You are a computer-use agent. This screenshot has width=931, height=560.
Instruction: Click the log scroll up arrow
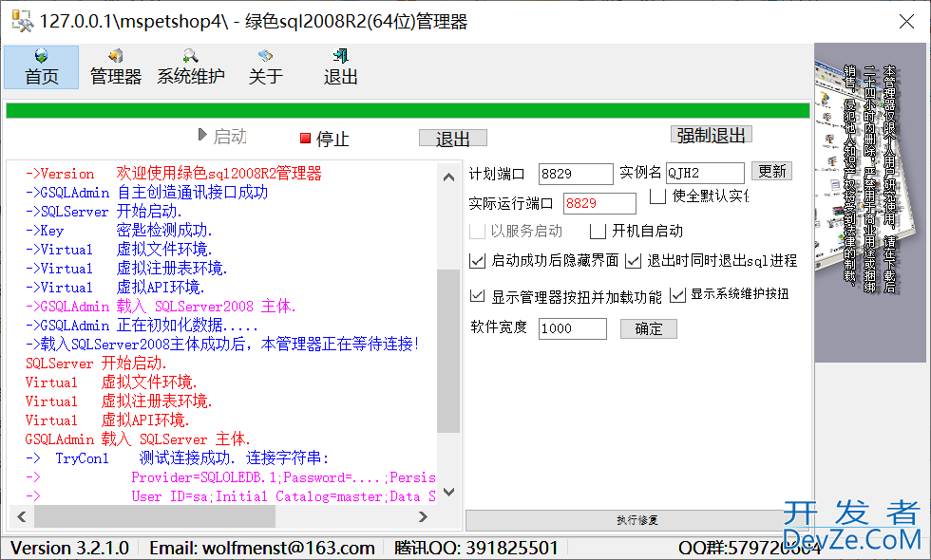[x=448, y=177]
